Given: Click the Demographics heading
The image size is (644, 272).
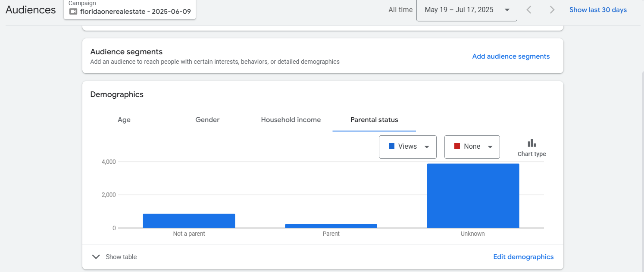Looking at the screenshot, I should tap(117, 94).
